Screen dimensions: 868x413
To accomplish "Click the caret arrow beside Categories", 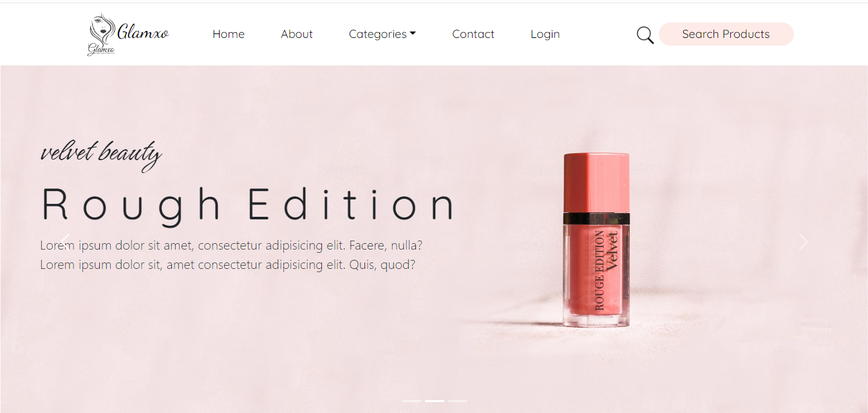I will pyautogui.click(x=413, y=33).
